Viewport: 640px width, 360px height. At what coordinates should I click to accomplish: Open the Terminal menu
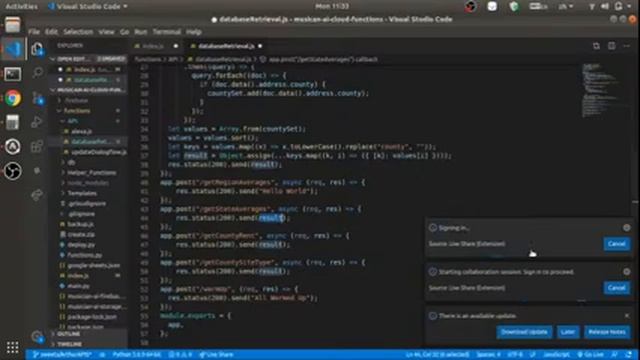[x=167, y=32]
